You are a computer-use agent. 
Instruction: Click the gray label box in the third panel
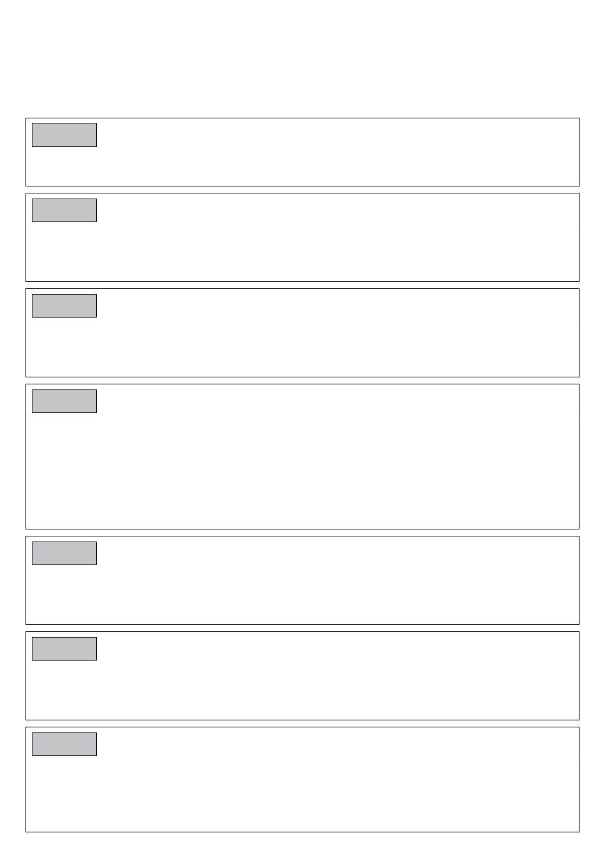coord(64,305)
